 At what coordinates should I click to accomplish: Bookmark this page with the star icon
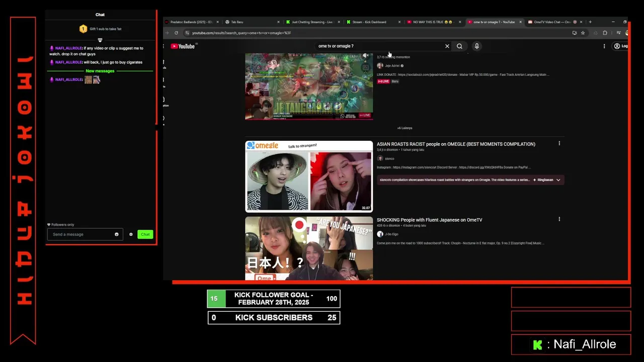pos(583,33)
